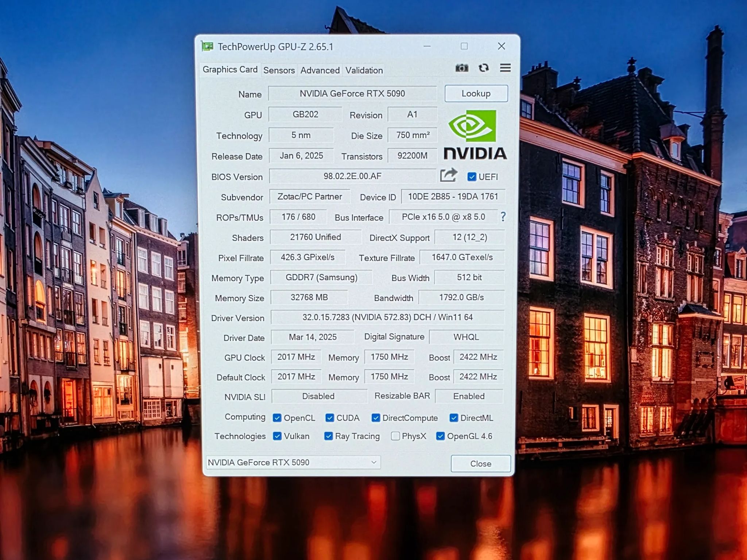Click the Close button

[481, 463]
